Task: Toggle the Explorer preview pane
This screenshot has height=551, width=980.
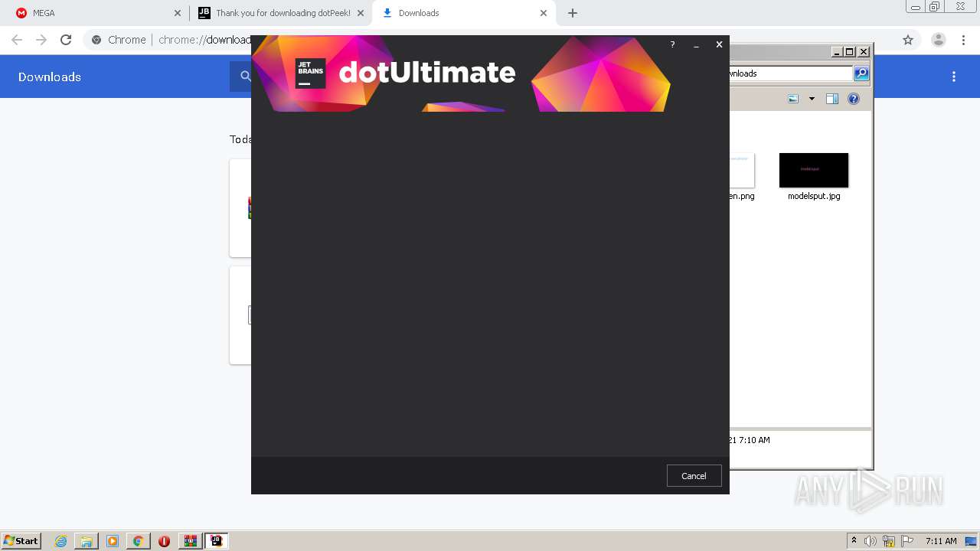Action: coord(832,99)
